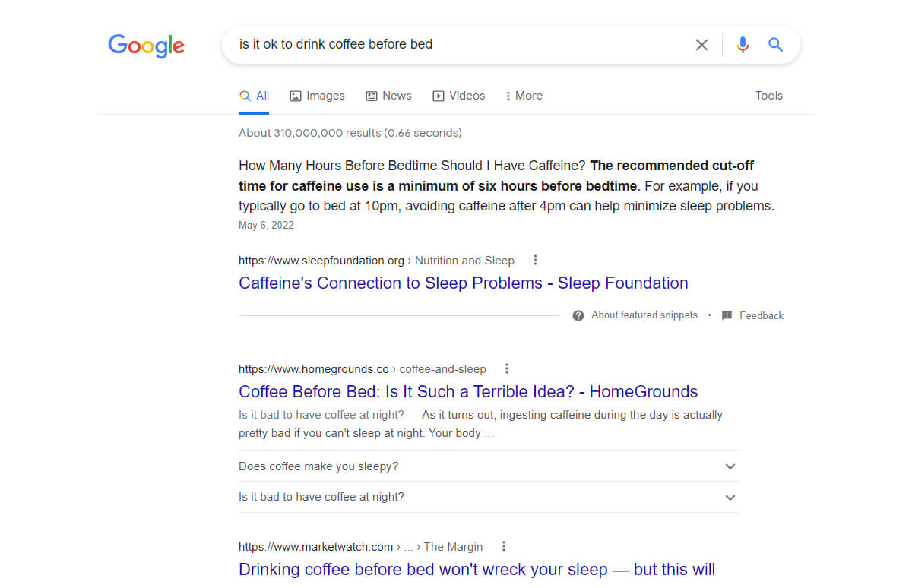The width and height of the screenshot is (912, 588).
Task: Open the Caffeine's Connection to Sleep Problems result
Action: (464, 283)
